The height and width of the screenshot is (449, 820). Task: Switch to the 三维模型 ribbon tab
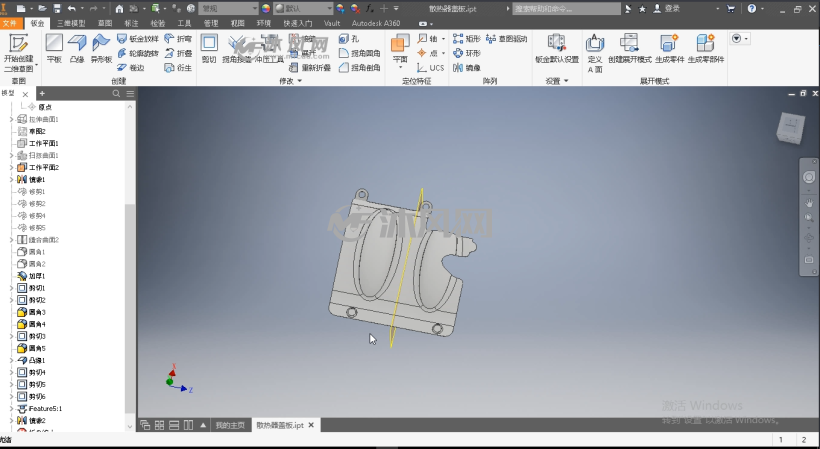click(x=71, y=23)
